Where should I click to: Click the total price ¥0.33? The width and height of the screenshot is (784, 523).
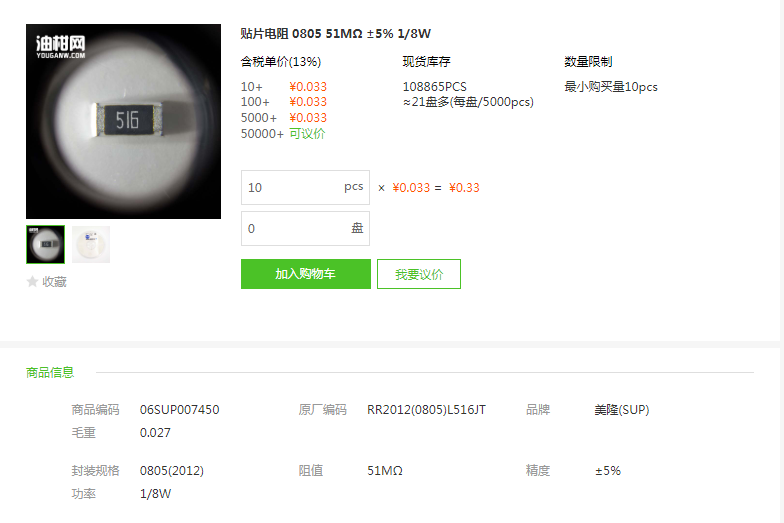(x=464, y=188)
